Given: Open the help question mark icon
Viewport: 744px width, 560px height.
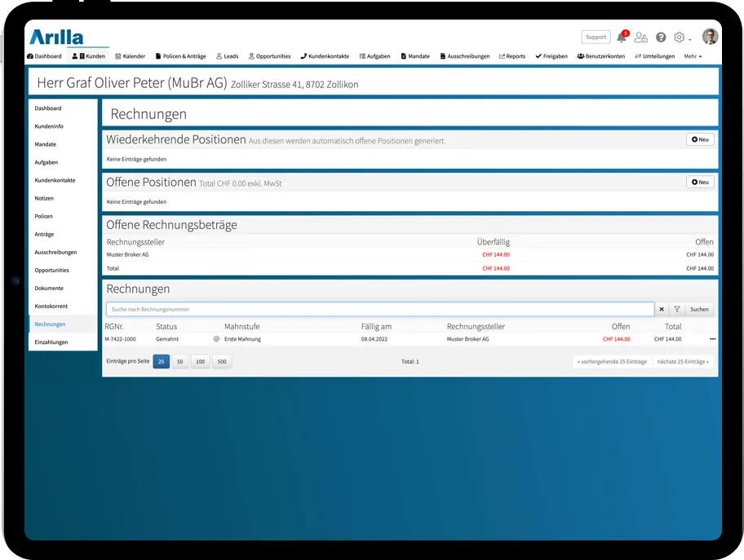Looking at the screenshot, I should pos(661,37).
